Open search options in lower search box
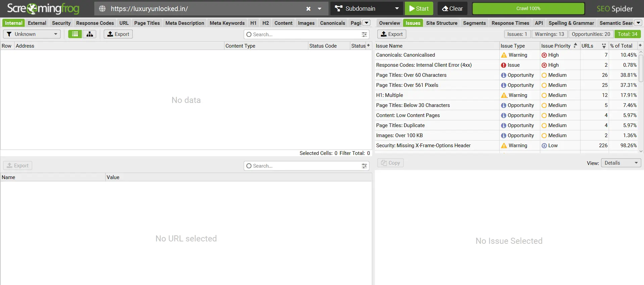Viewport: 644px width, 285px height. (364, 166)
